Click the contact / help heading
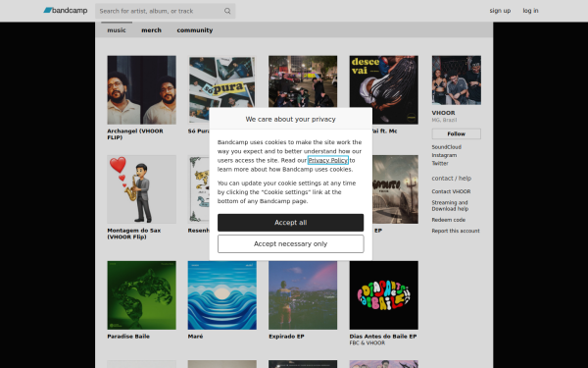 tap(452, 178)
